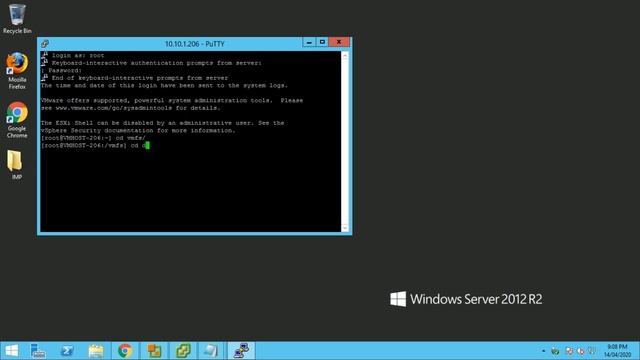The width and height of the screenshot is (640, 360).
Task: Open the green vSphere Client taskbar icon
Action: click(x=183, y=351)
